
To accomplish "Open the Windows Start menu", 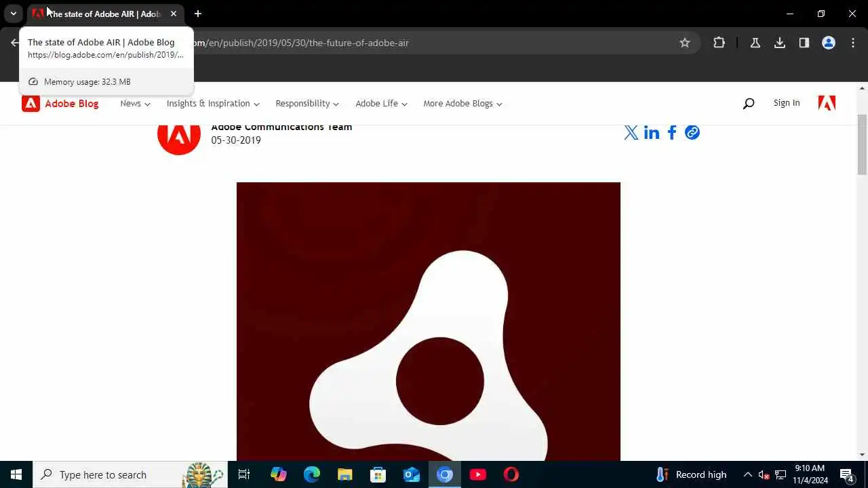I will (x=16, y=474).
